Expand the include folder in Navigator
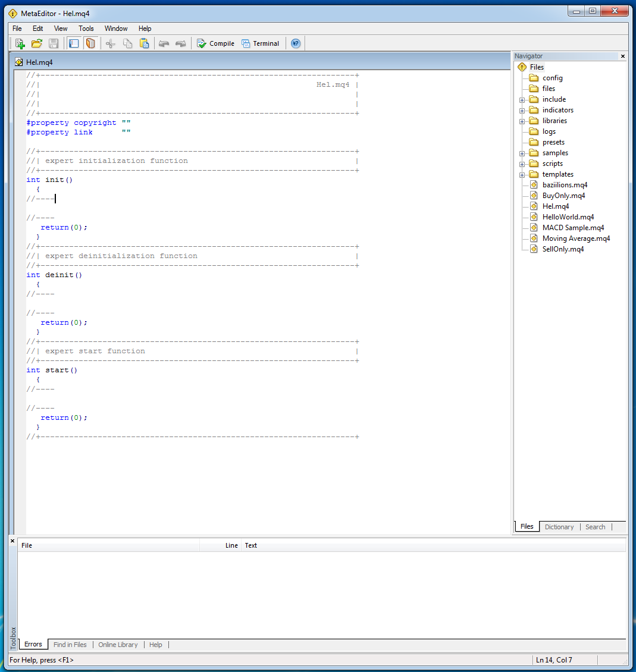636x672 pixels. coord(522,100)
